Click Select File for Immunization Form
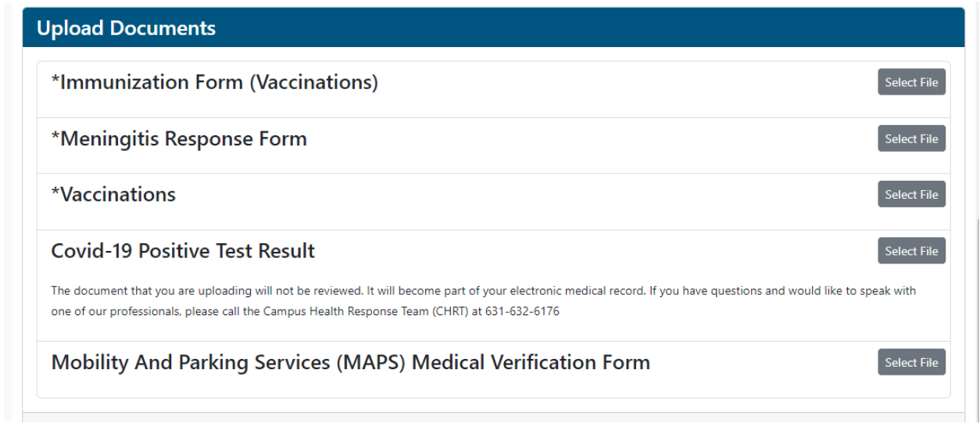Viewport: 980px width, 427px height. [911, 82]
